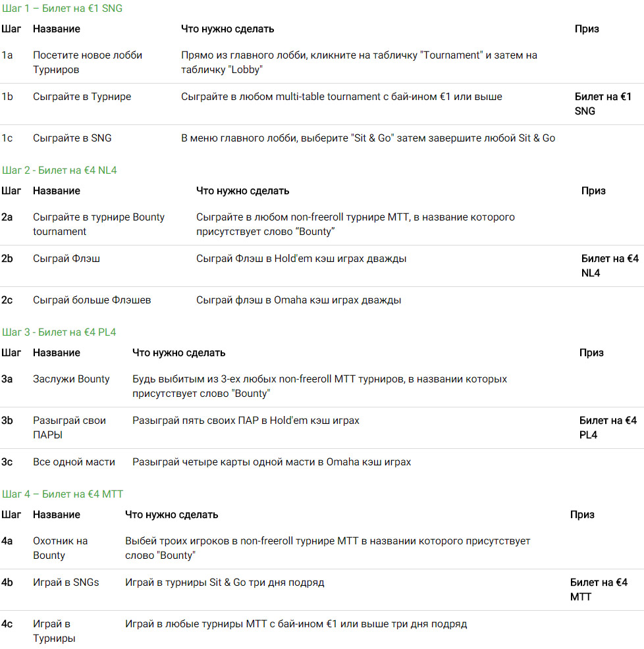The image size is (644, 649).
Task: Click 'Разыграй свои ПАРЫ' row title
Action: coord(69,428)
